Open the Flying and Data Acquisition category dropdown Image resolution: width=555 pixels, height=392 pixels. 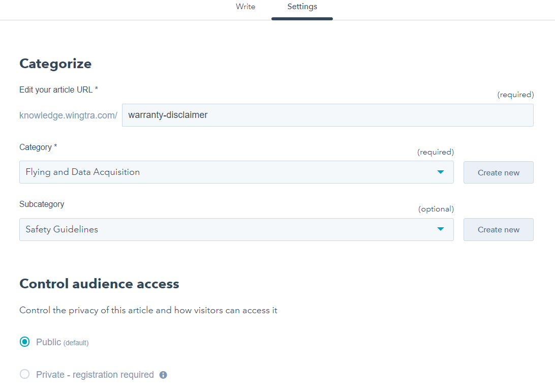click(236, 172)
